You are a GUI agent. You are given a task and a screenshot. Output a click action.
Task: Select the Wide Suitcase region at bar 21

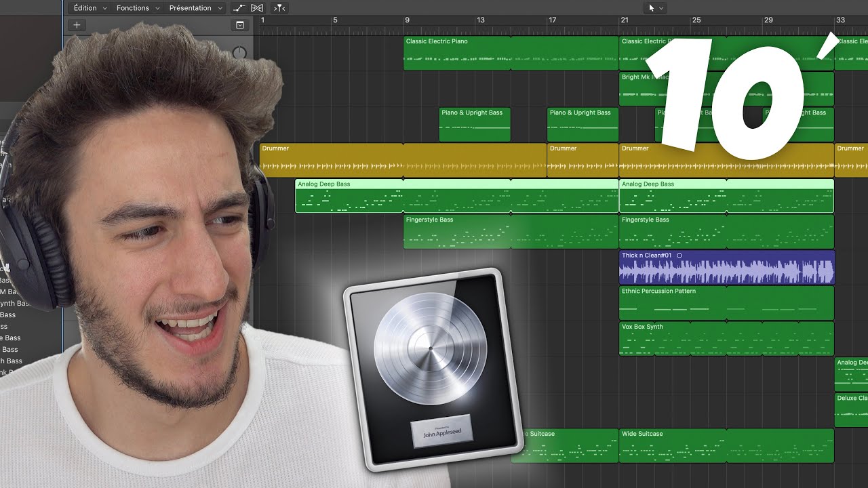click(x=726, y=445)
